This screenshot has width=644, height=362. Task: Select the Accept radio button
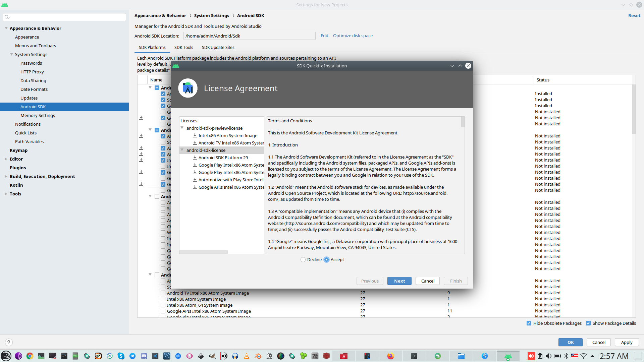tap(326, 260)
